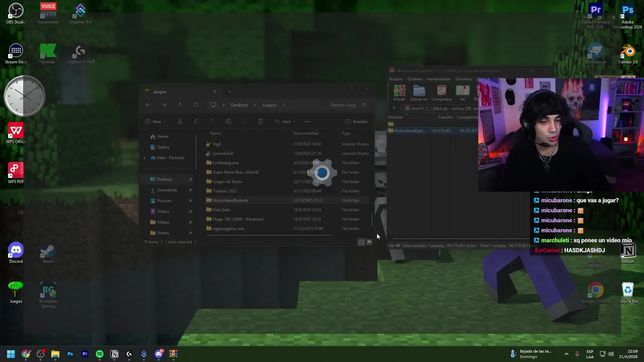Screen dimensions: 644x362
Task: Open the Voicemeeter desktop shortcut
Action: point(48,14)
